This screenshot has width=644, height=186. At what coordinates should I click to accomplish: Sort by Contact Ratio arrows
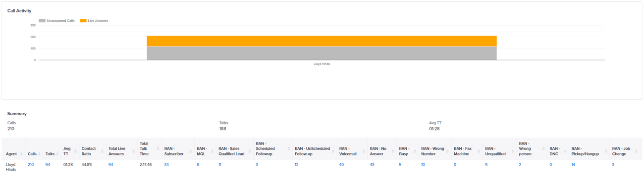(103, 151)
